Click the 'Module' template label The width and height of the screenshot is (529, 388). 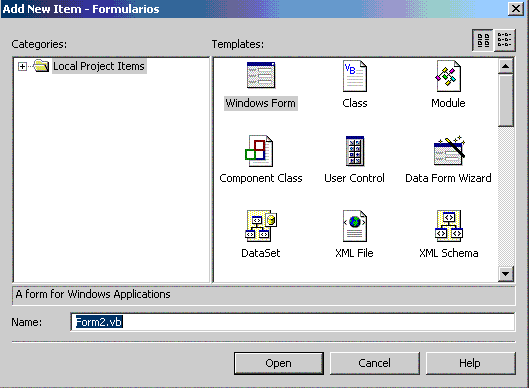[448, 103]
